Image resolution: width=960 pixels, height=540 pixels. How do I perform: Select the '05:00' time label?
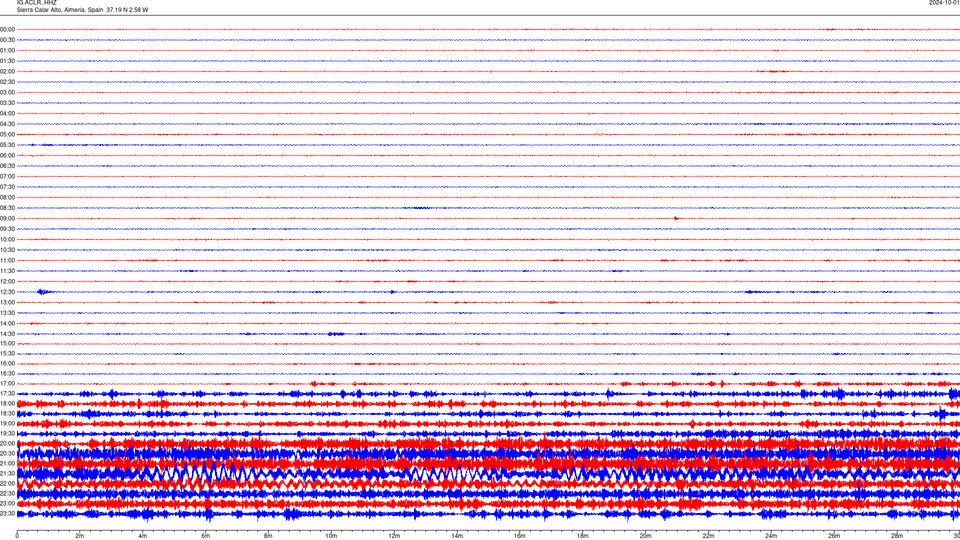tap(7, 134)
